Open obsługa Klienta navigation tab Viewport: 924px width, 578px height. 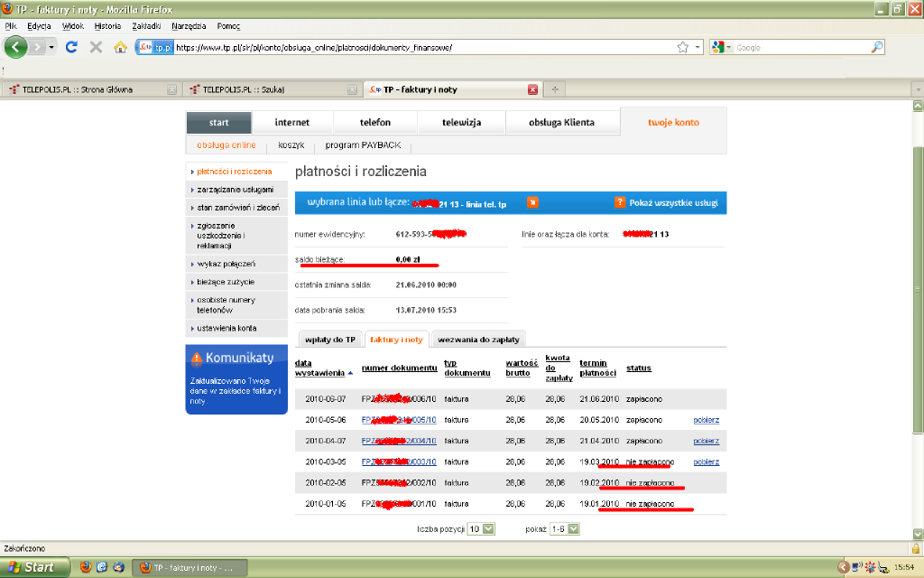(x=561, y=123)
